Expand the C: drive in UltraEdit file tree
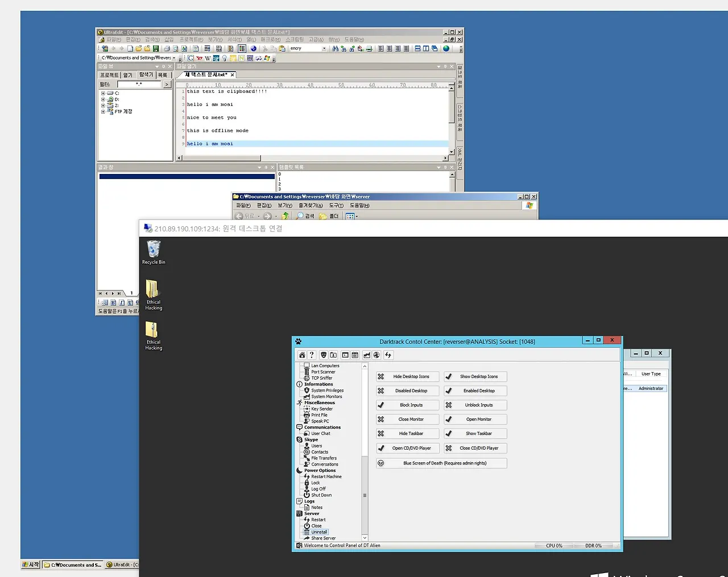This screenshot has height=577, width=728. click(103, 93)
